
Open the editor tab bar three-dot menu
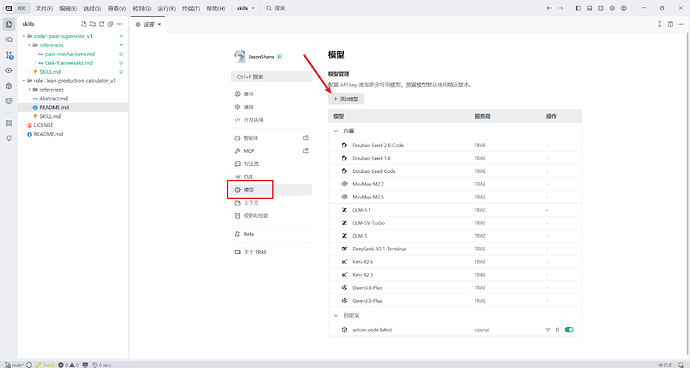tap(681, 24)
